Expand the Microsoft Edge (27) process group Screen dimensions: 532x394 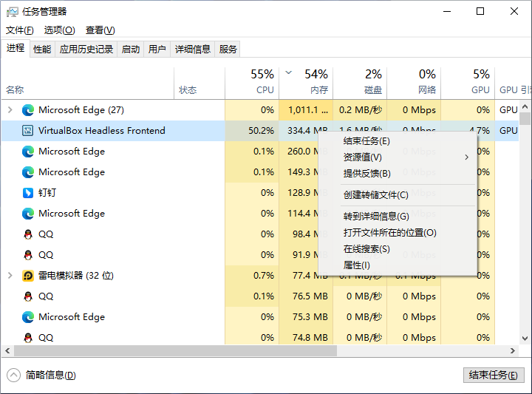coord(10,110)
